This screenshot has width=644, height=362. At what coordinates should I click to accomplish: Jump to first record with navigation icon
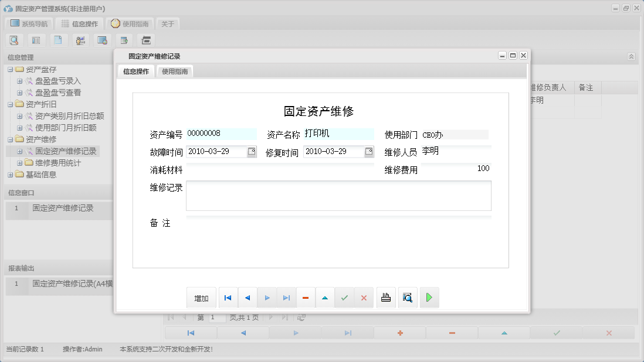228,298
